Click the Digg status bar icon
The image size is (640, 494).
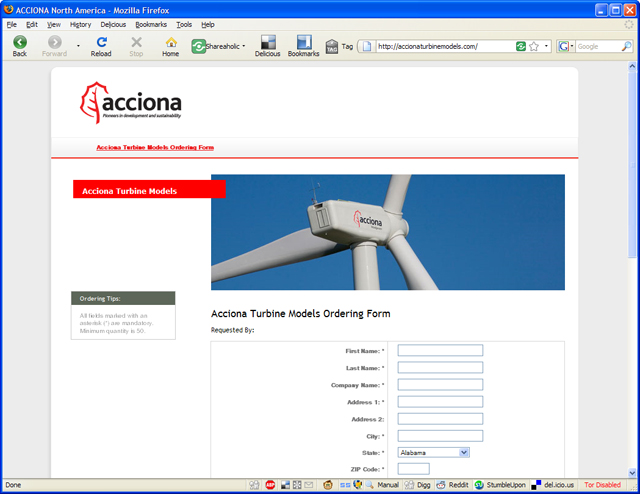[418, 485]
